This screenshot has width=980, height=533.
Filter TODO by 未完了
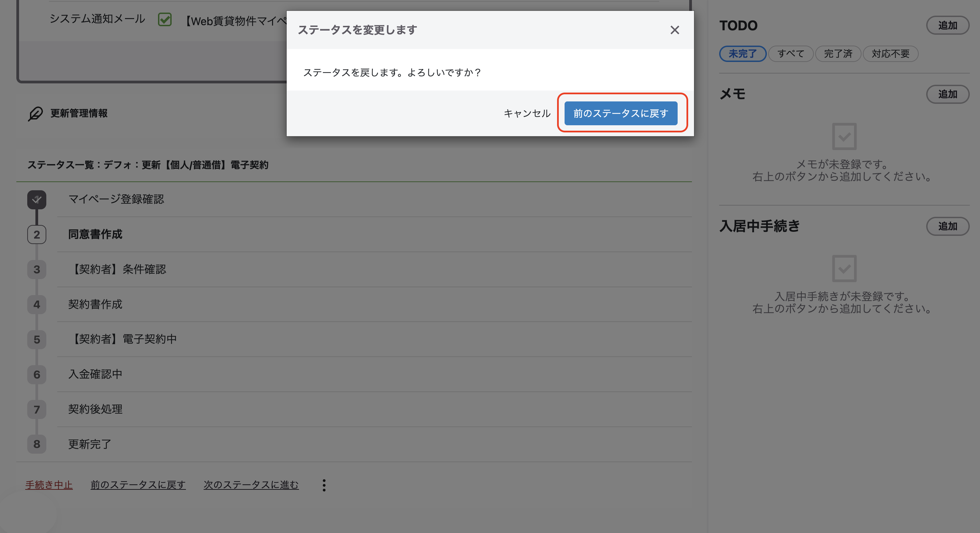coord(743,54)
